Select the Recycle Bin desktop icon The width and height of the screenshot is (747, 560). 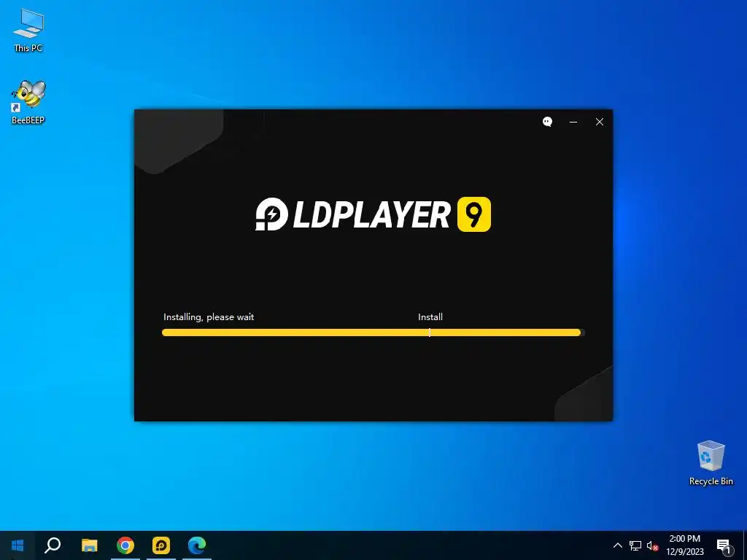point(711,463)
